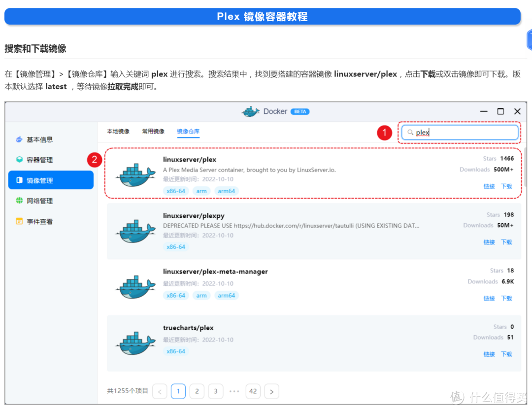Close the Docker window

click(517, 111)
